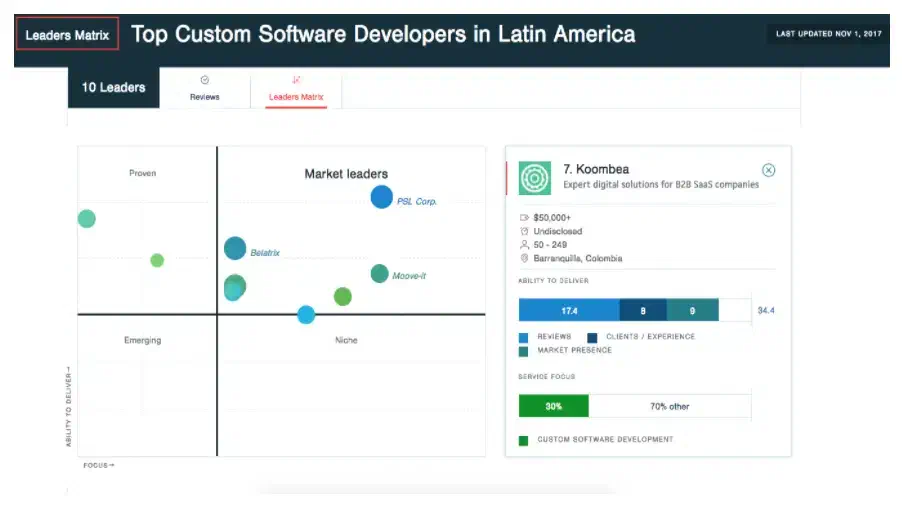Click the "FOCUS" axis label
This screenshot has height=516, width=902.
(x=98, y=465)
